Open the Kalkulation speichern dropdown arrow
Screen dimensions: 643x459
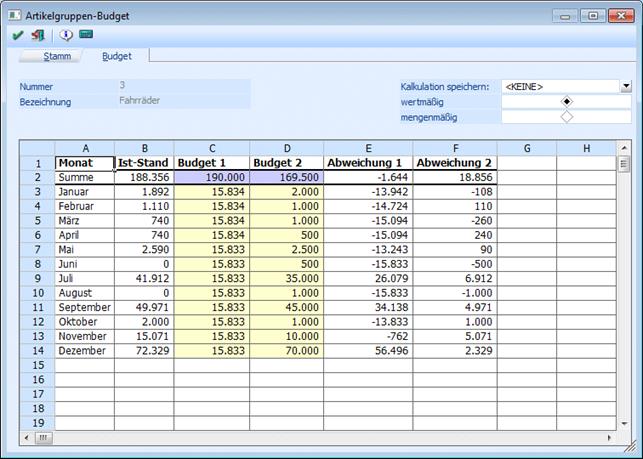pos(626,87)
